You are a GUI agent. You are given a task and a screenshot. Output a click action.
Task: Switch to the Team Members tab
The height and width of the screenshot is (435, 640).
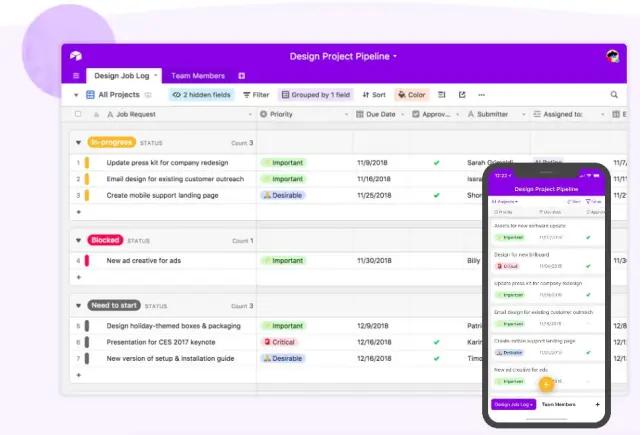(x=197, y=76)
